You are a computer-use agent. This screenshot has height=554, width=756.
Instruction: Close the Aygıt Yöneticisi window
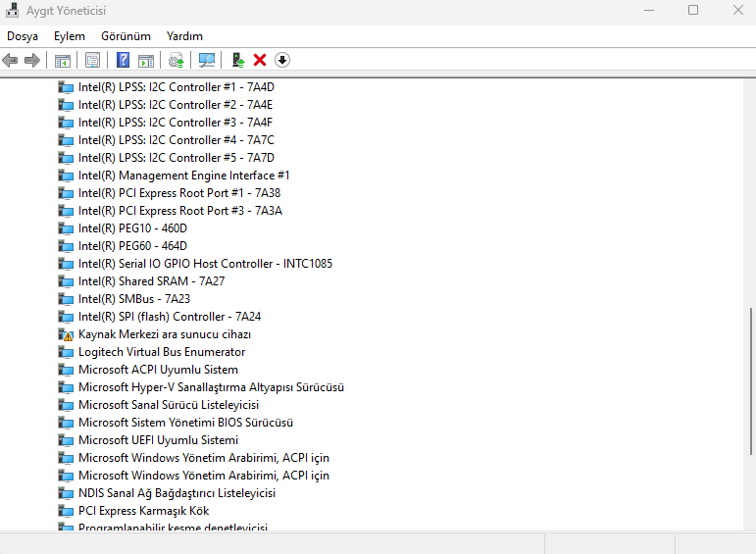[737, 10]
